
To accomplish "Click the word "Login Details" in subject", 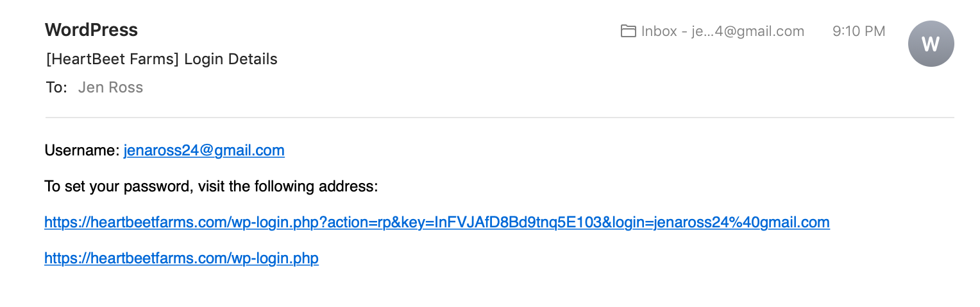I will pyautogui.click(x=231, y=60).
